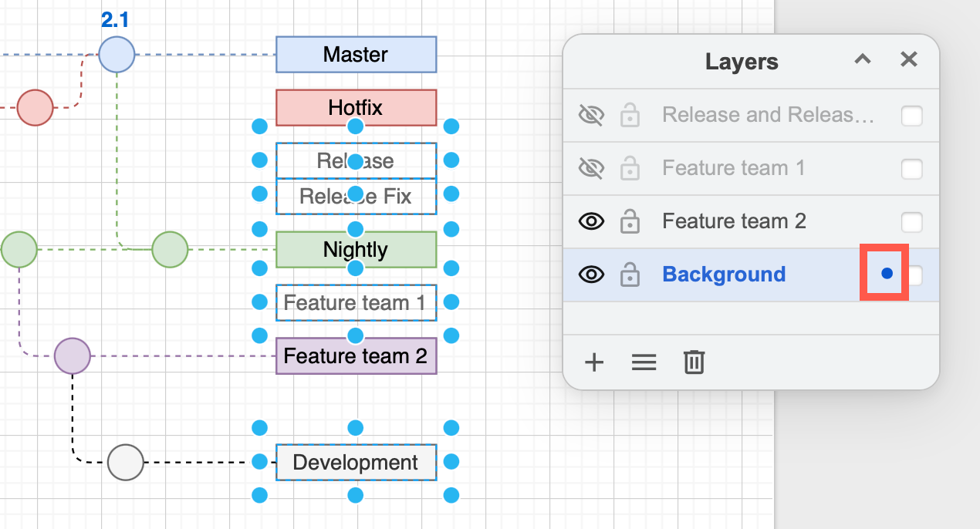Show the hidden Feature team 1 layer
980x529 pixels.
click(590, 168)
